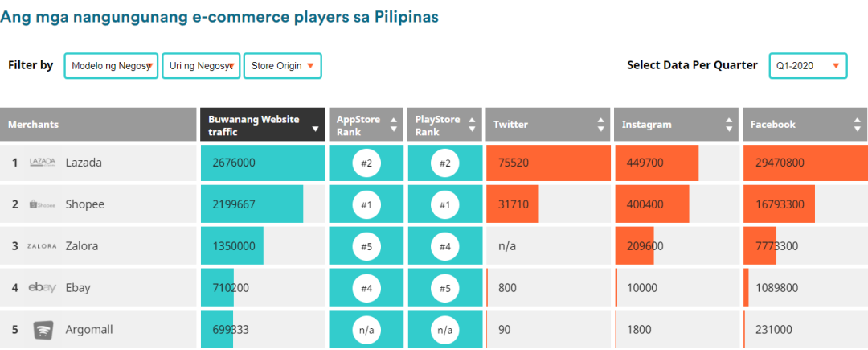868x350 pixels.
Task: Click the Argomall logo icon
Action: [43, 330]
